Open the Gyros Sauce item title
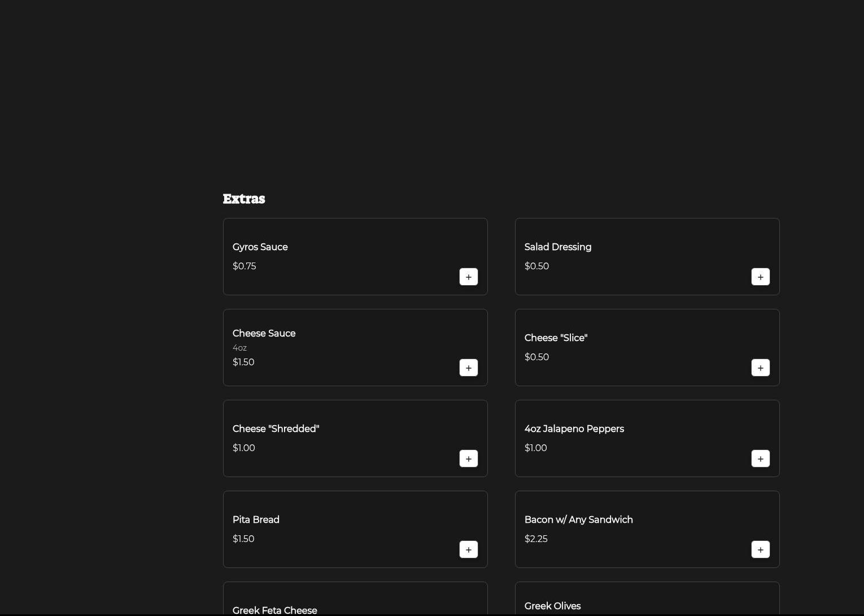 pyautogui.click(x=260, y=247)
